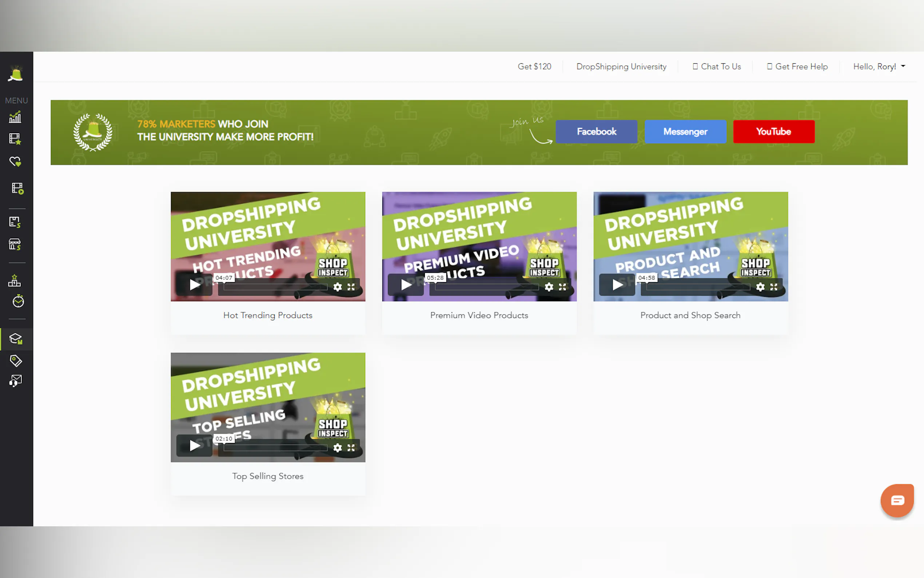Open the heart favorites sidebar icon

point(15,162)
